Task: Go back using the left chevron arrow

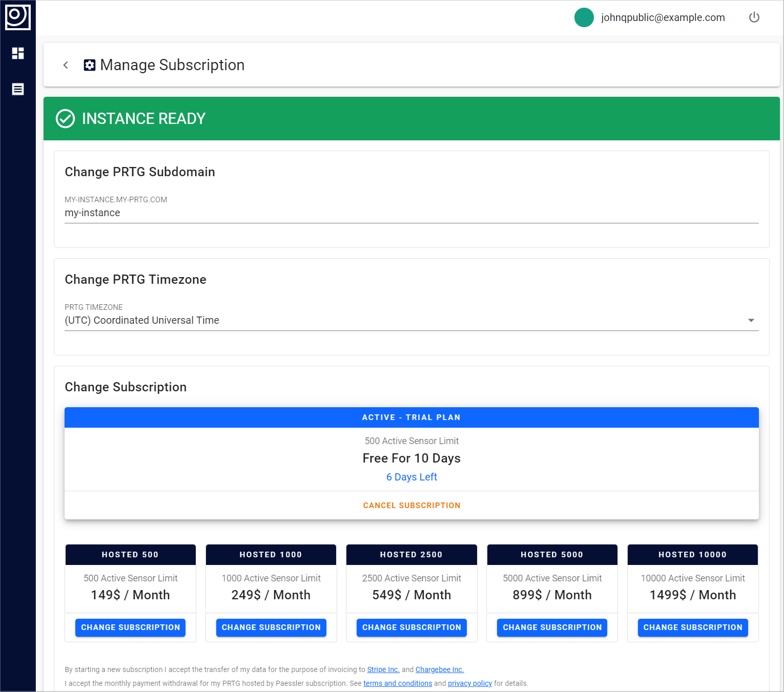Action: click(x=66, y=65)
